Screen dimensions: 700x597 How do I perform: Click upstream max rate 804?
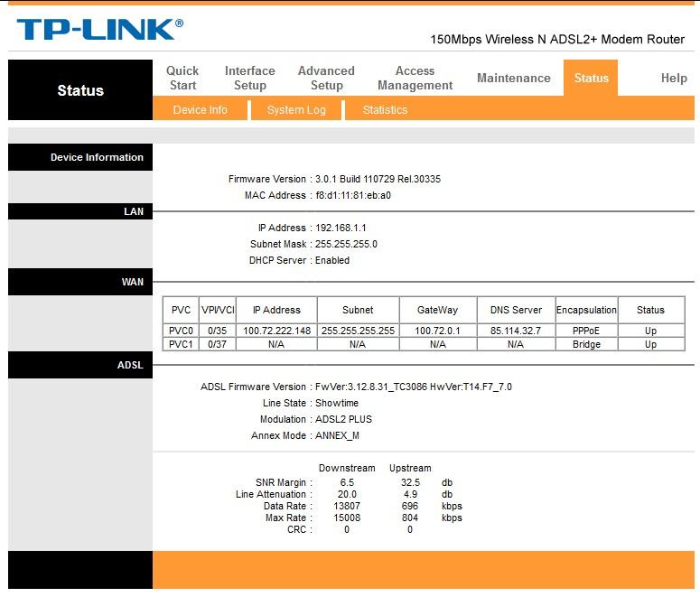click(410, 518)
